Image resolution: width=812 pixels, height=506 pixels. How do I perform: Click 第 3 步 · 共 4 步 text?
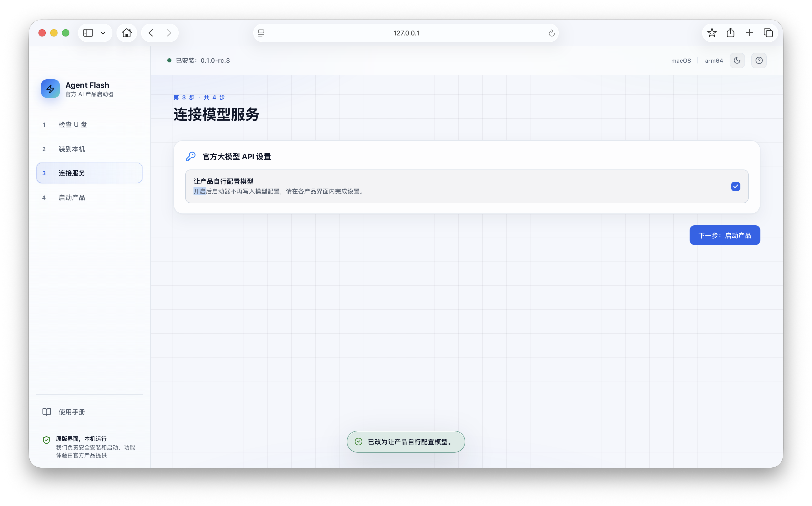coord(199,97)
